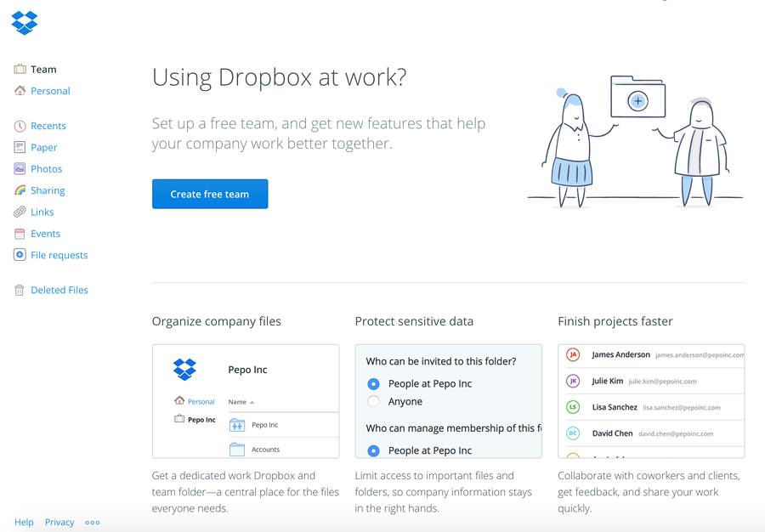Click the File requests icon
The height and width of the screenshot is (532, 765).
20,255
